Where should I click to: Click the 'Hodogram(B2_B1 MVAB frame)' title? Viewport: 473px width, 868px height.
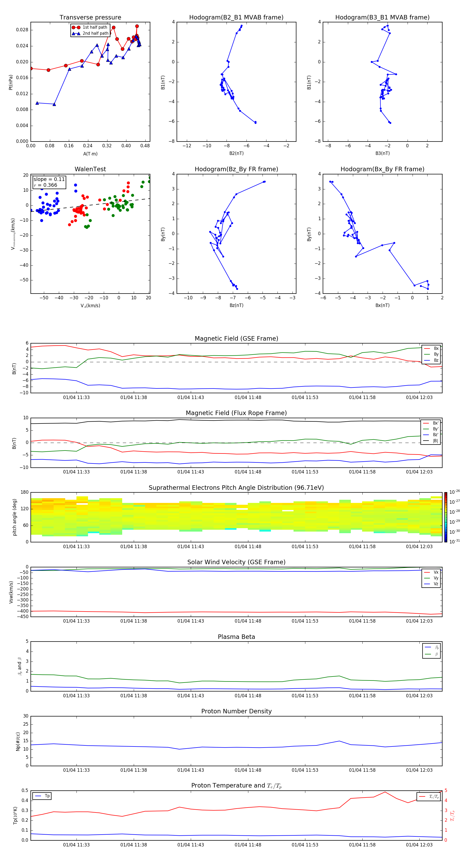pos(236,18)
